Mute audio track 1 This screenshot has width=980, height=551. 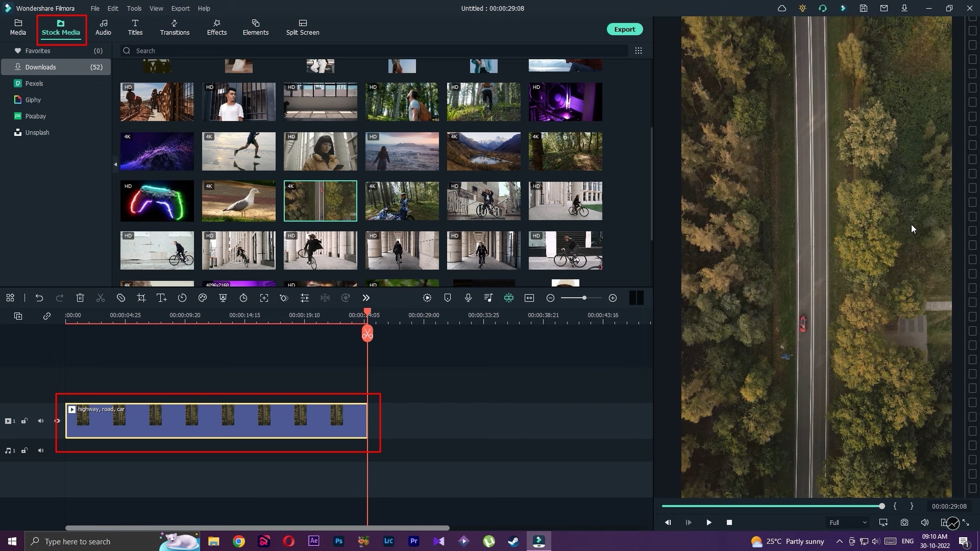[41, 450]
